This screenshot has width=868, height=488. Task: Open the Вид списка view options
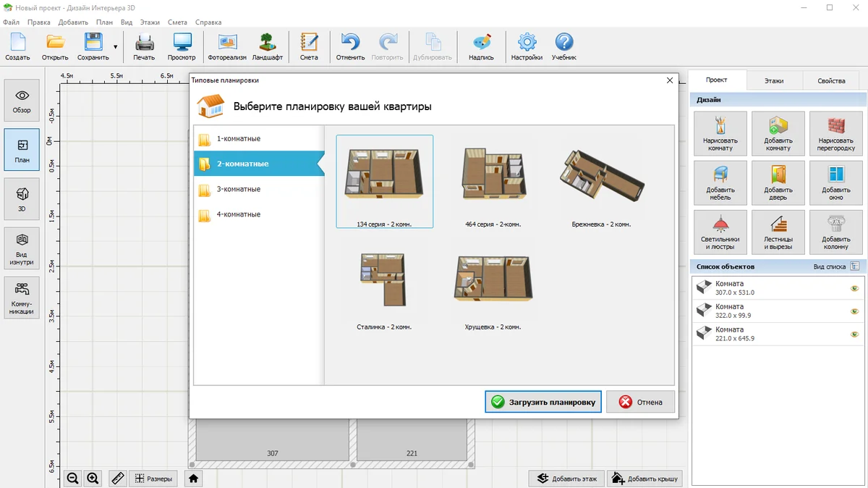854,266
